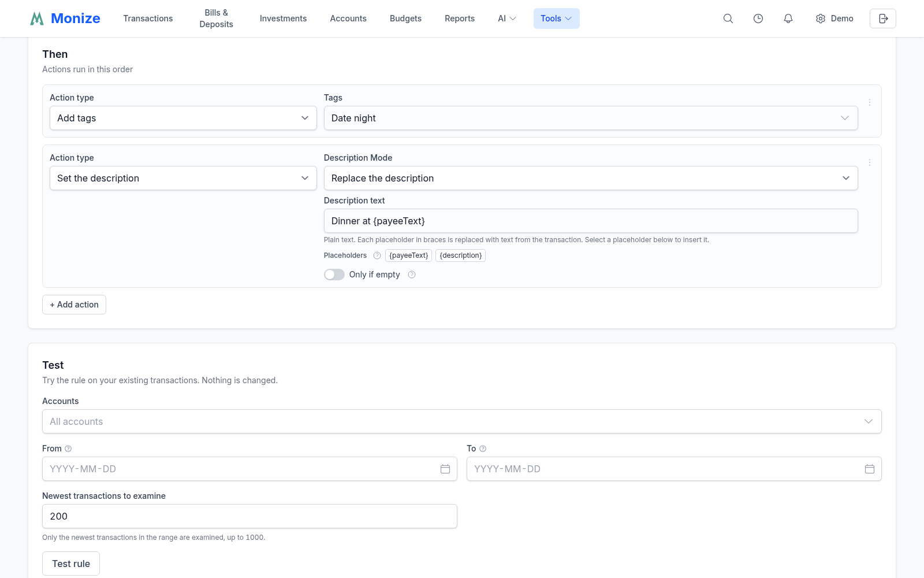Go to Transactions page

pyautogui.click(x=148, y=18)
